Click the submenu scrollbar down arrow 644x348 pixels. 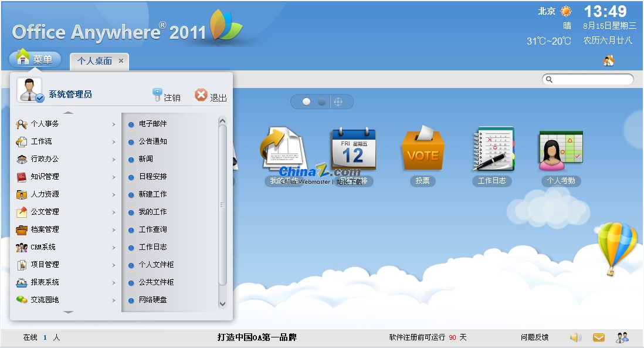222,304
